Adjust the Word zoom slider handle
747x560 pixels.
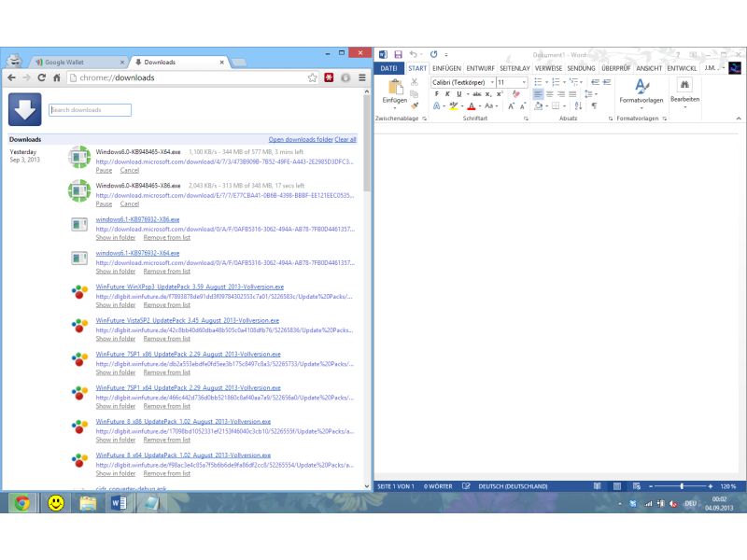pos(682,486)
